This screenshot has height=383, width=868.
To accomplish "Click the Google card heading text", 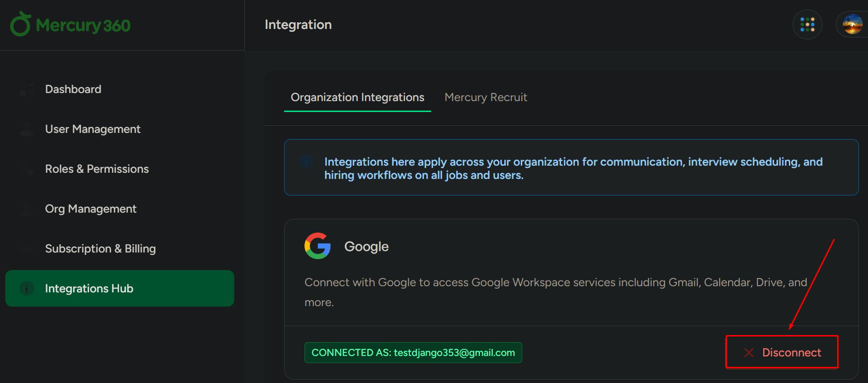I will [x=366, y=246].
